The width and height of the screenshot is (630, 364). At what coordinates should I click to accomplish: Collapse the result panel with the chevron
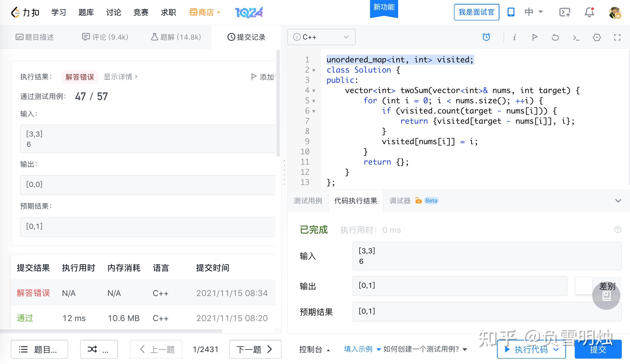(618, 201)
